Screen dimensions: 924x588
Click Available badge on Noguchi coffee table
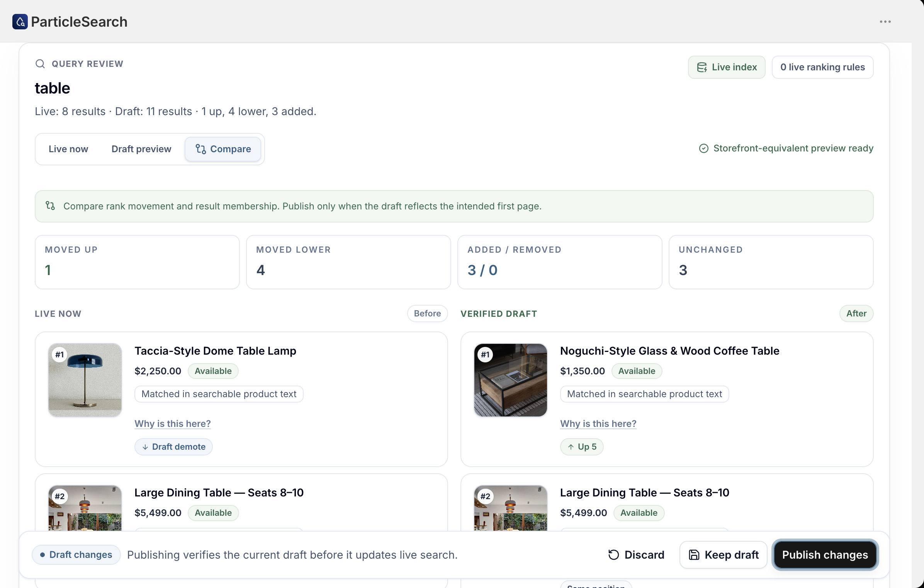637,371
